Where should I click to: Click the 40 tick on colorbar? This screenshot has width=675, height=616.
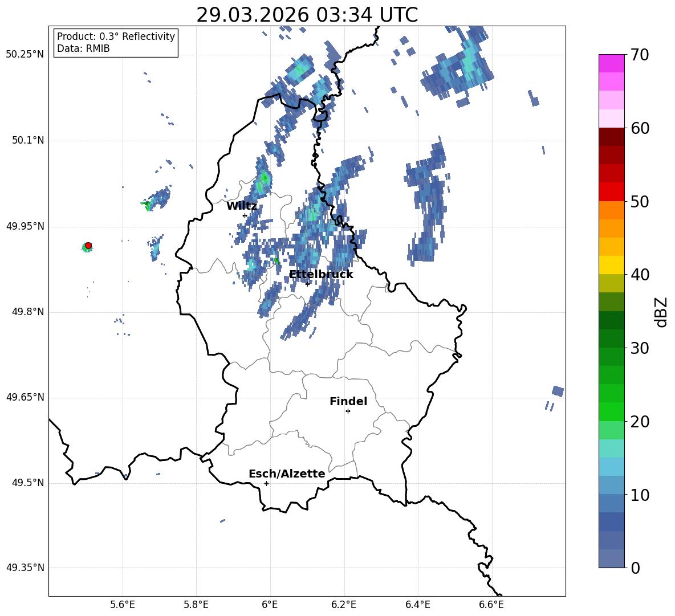pyautogui.click(x=640, y=275)
